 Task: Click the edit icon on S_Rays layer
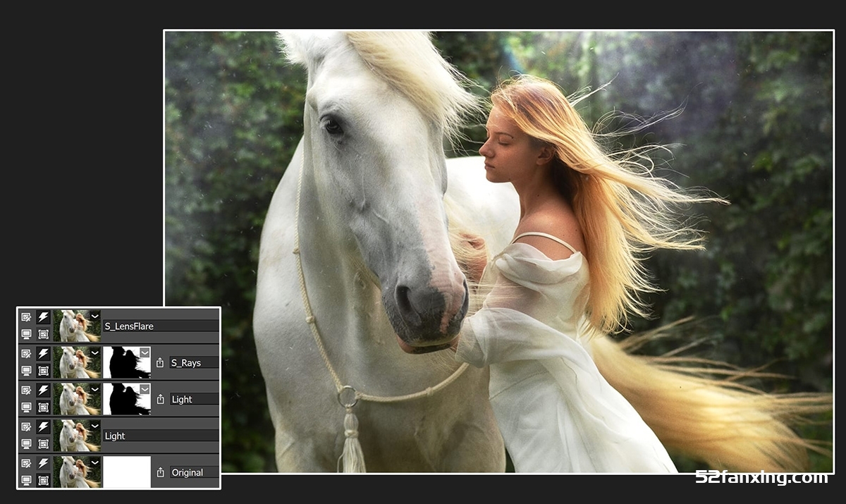point(26,354)
